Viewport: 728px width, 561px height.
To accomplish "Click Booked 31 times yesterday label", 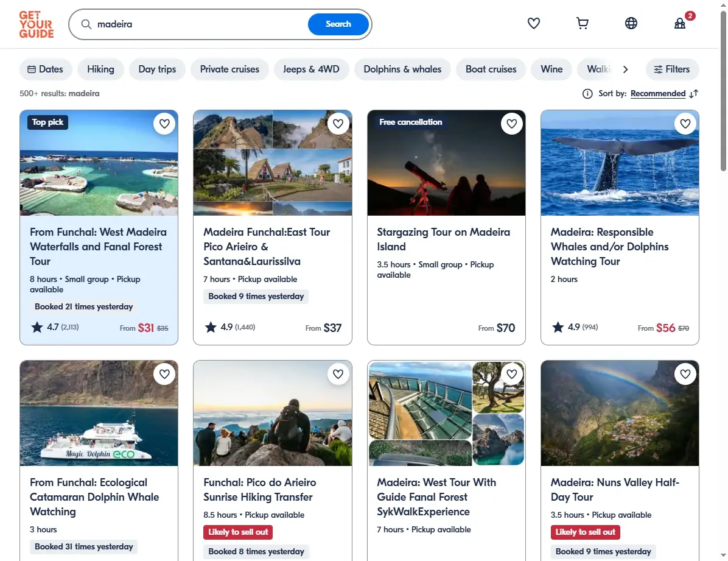I will [x=83, y=546].
